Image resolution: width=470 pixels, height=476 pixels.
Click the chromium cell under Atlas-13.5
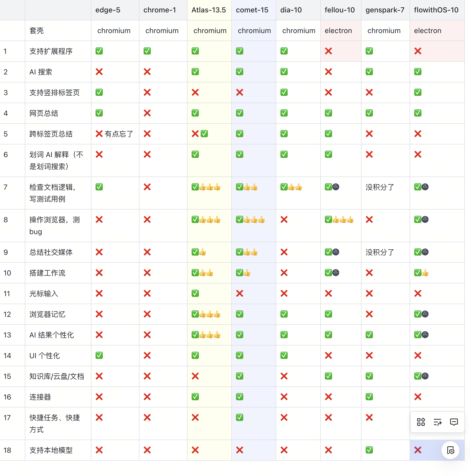[x=210, y=30]
